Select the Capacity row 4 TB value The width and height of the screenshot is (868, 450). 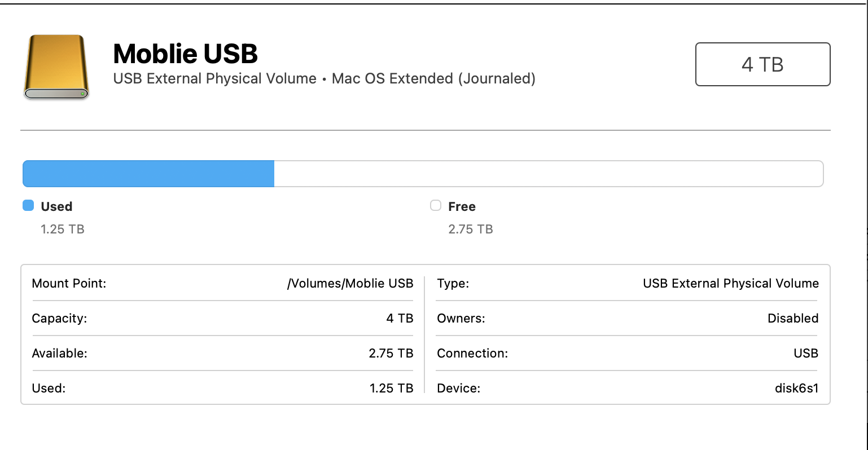pos(400,318)
